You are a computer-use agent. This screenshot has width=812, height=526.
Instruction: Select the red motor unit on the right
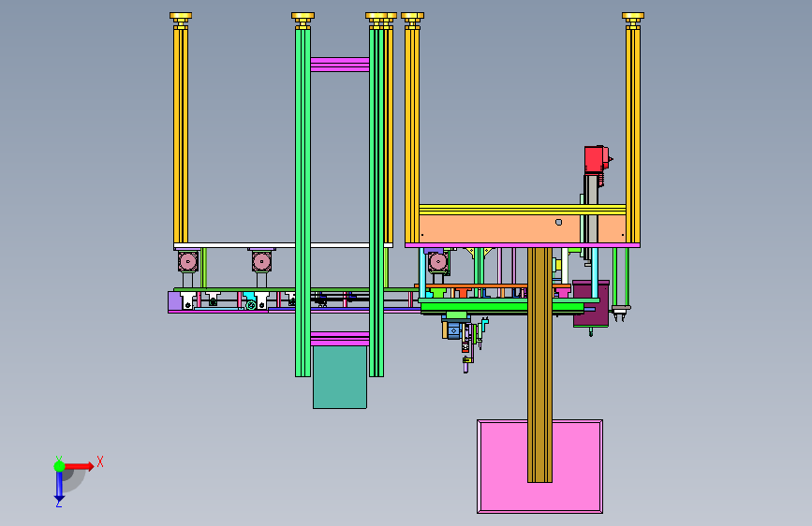pos(596,159)
